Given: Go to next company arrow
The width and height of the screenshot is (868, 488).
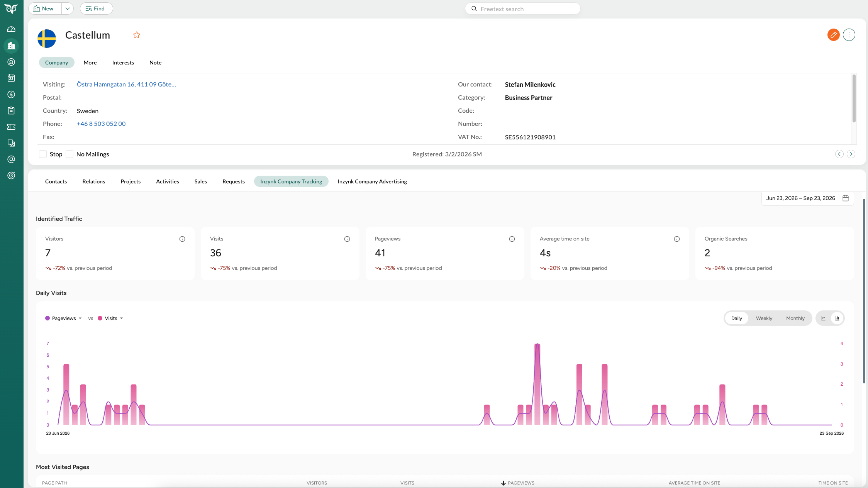Looking at the screenshot, I should pos(851,154).
